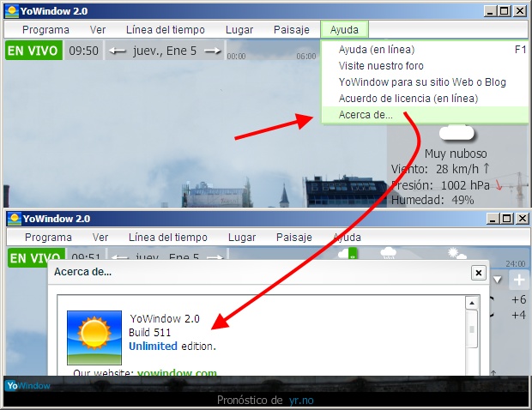Image resolution: width=532 pixels, height=410 pixels.
Task: Click the upper window title bar icon
Action: (x=12, y=11)
